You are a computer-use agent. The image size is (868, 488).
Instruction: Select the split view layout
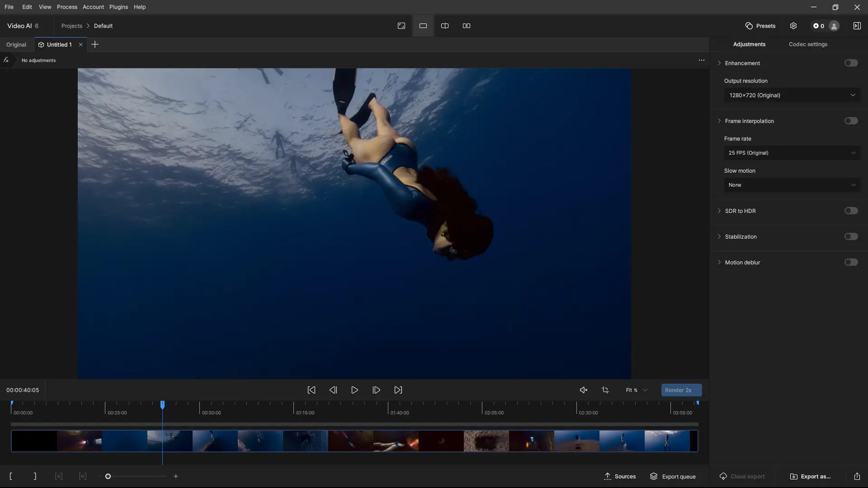point(445,26)
